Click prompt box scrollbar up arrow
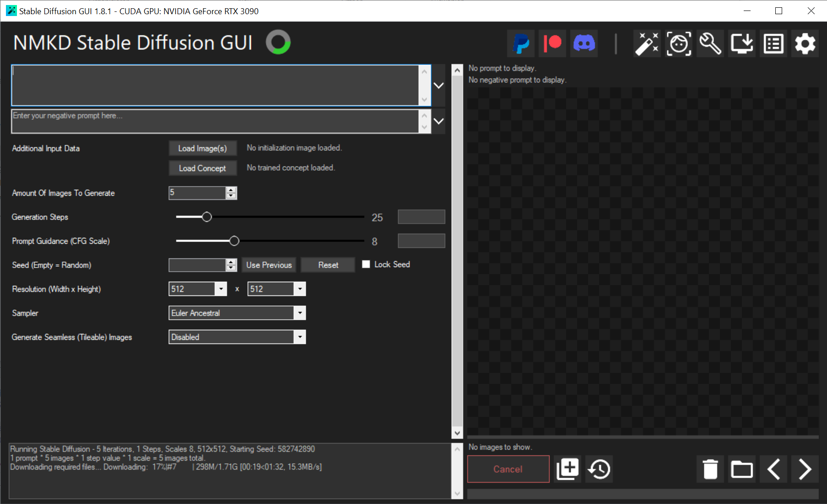The width and height of the screenshot is (827, 504). point(425,71)
